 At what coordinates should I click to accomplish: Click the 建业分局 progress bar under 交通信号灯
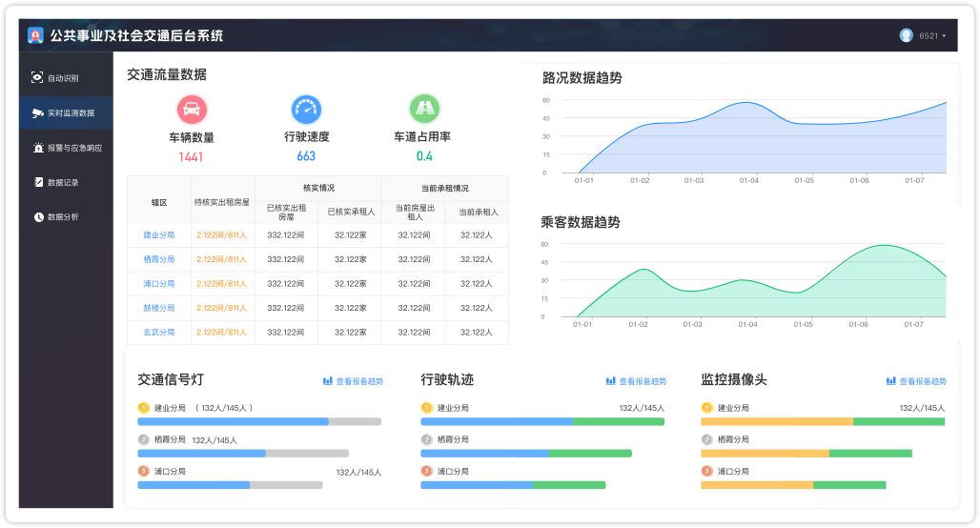tap(258, 421)
